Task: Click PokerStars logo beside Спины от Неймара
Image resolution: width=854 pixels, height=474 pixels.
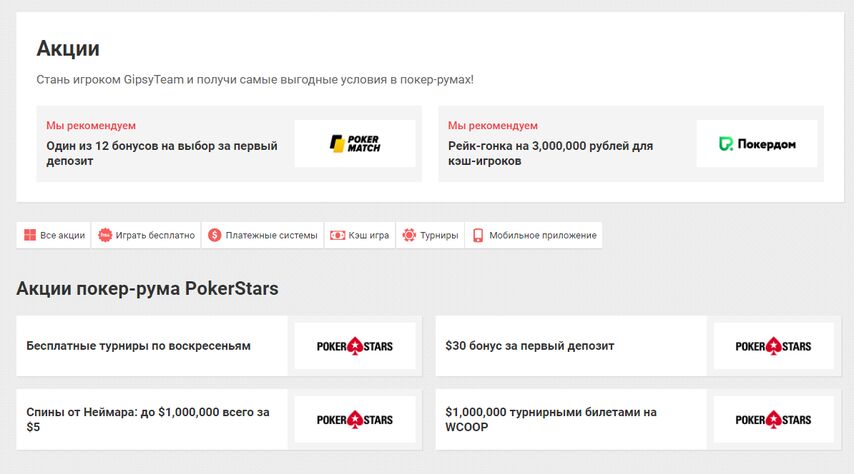Action: pos(355,419)
